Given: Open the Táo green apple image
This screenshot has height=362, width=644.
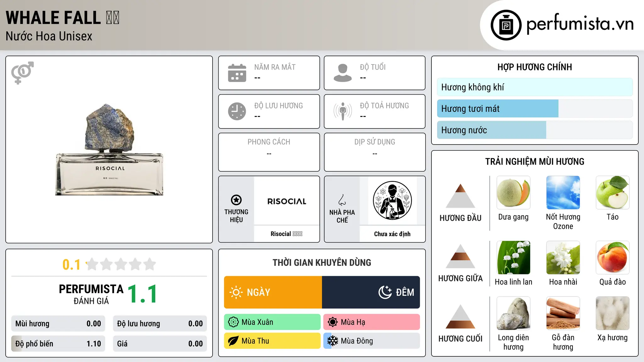Looking at the screenshot, I should point(613,193).
